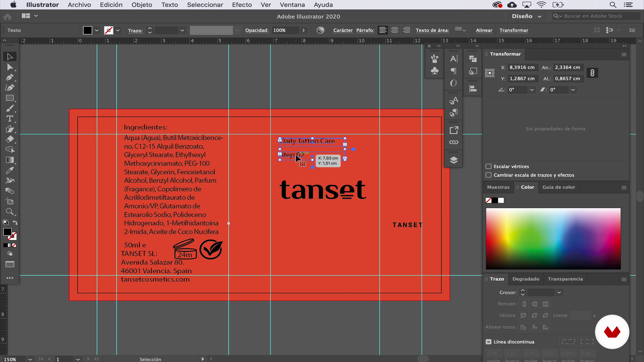Select the Pen tool
Screen dimensions: 644x362
pyautogui.click(x=10, y=77)
